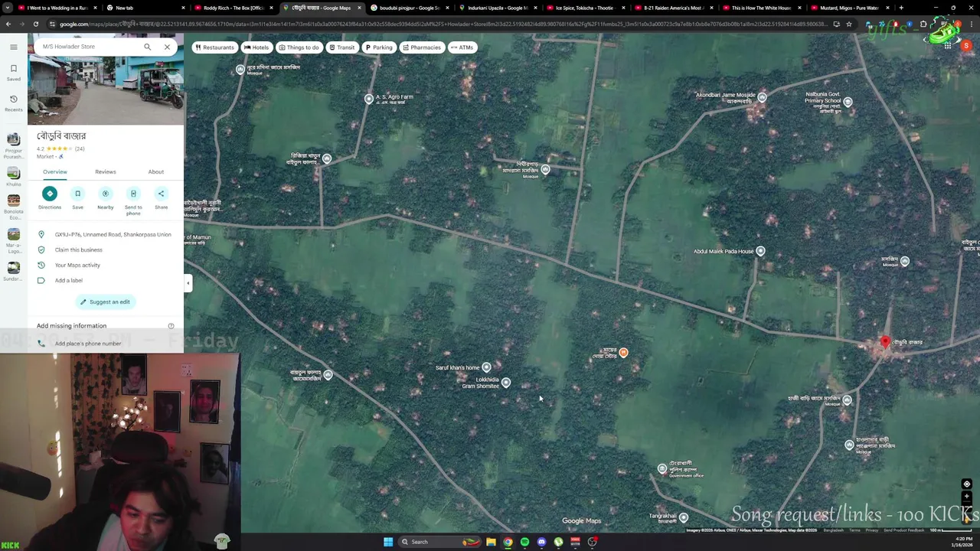This screenshot has height=551, width=980.
Task: Switch to the Reviews tab
Action: 106,171
